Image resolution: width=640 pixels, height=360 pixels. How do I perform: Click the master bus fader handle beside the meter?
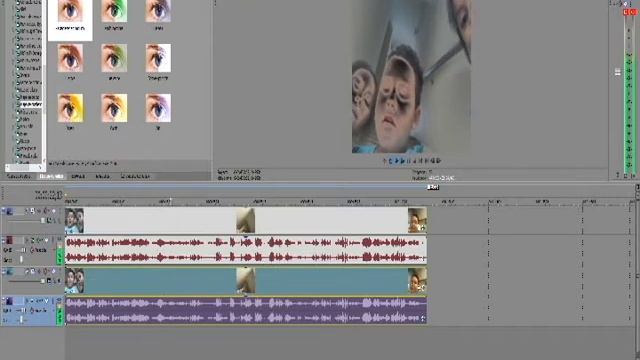pyautogui.click(x=618, y=72)
